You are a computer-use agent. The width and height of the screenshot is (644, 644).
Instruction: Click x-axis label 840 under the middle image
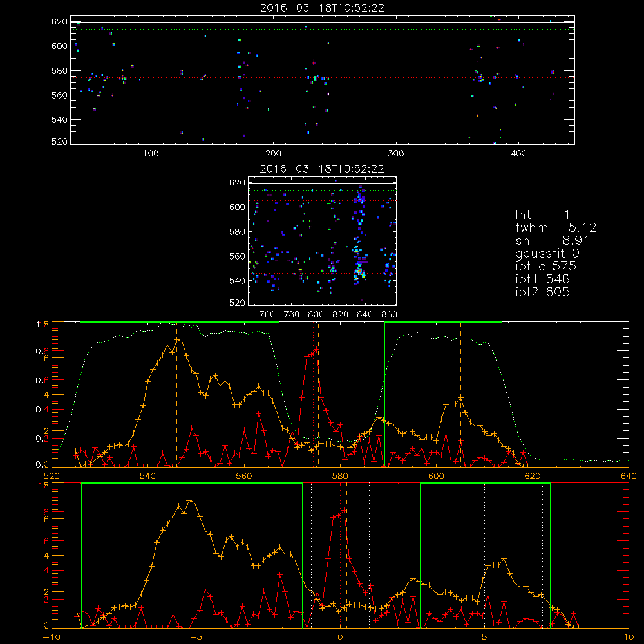point(365,315)
